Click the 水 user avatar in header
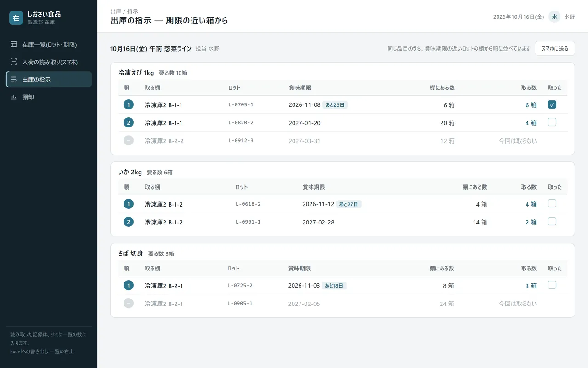 554,17
